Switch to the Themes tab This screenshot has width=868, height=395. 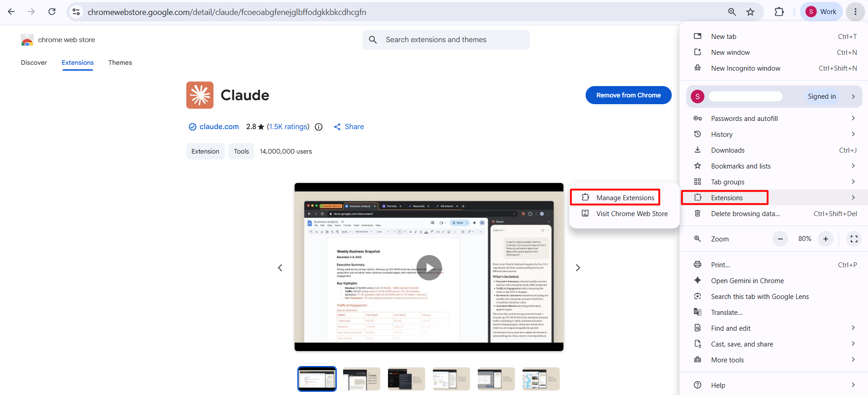[x=120, y=63]
